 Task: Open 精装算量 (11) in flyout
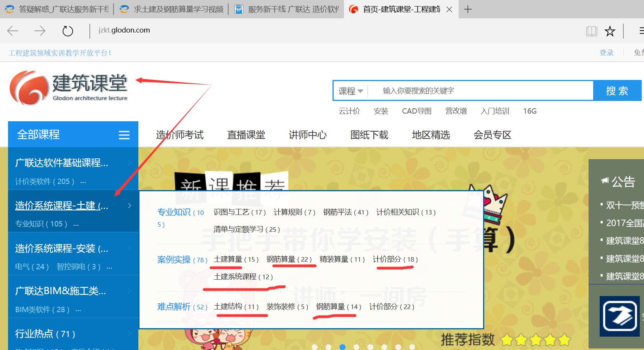[x=342, y=259]
